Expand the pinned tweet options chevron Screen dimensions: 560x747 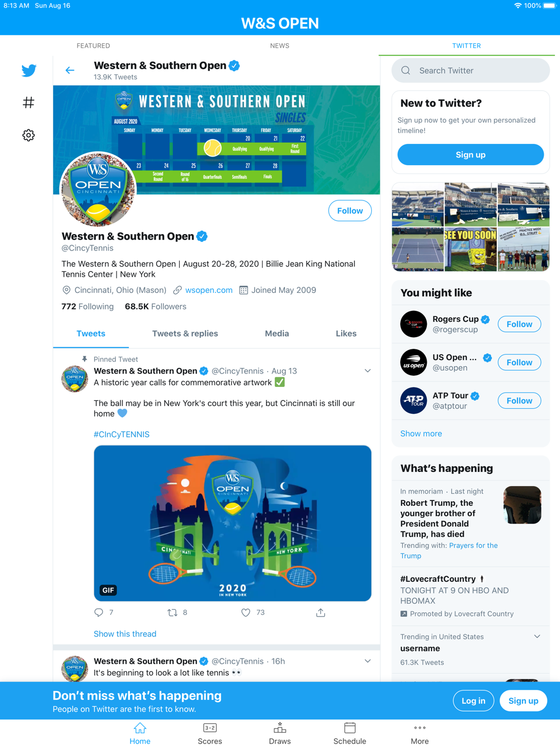[368, 371]
